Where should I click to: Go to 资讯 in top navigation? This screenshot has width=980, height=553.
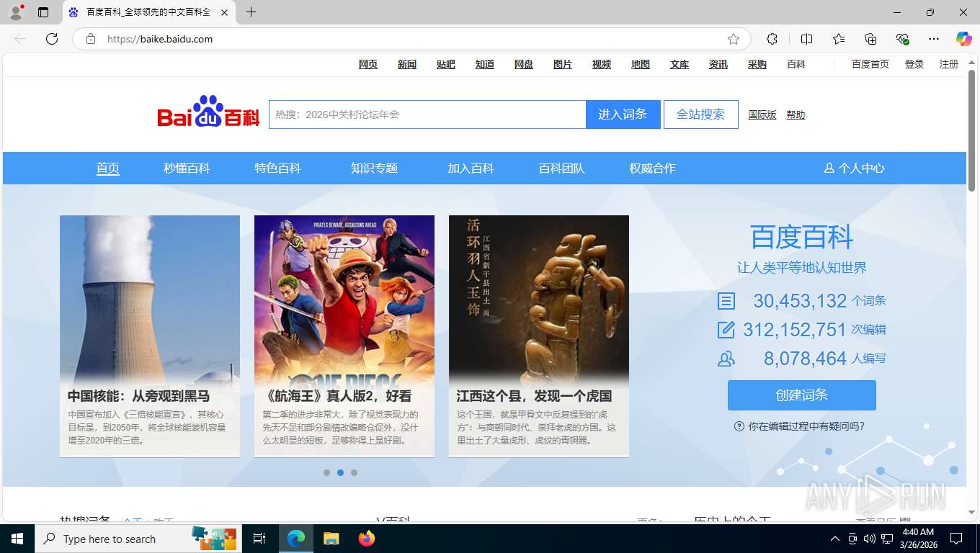pyautogui.click(x=718, y=64)
